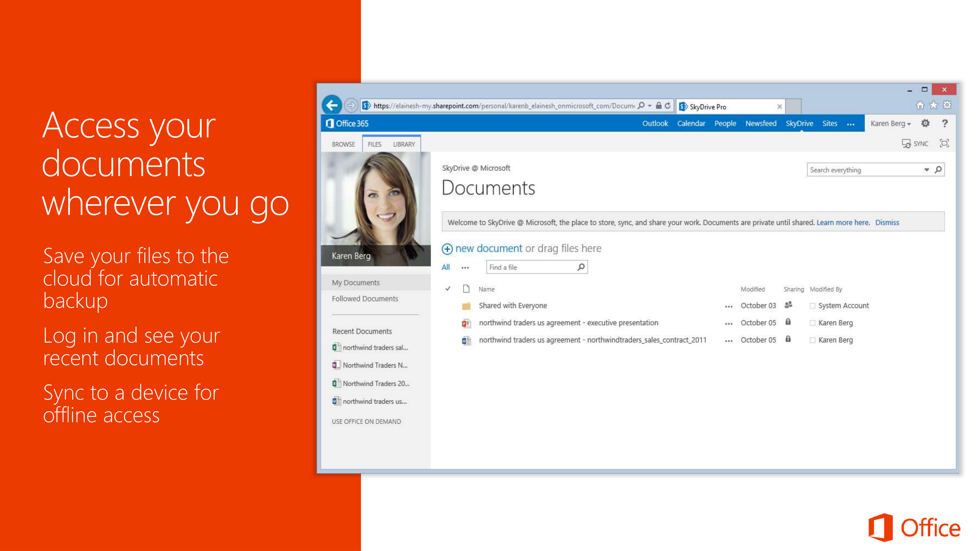This screenshot has width=980, height=551.
Task: Tick the System Account presence checkbox
Action: [x=813, y=306]
